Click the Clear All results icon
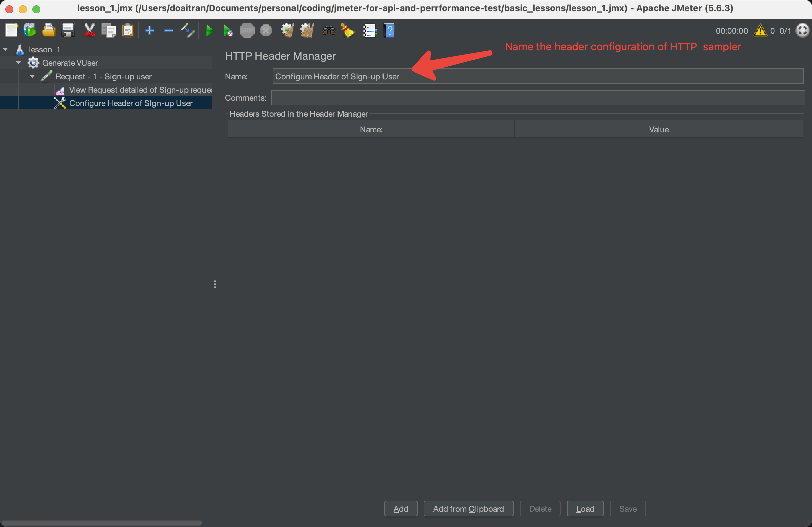The width and height of the screenshot is (812, 527). click(307, 30)
